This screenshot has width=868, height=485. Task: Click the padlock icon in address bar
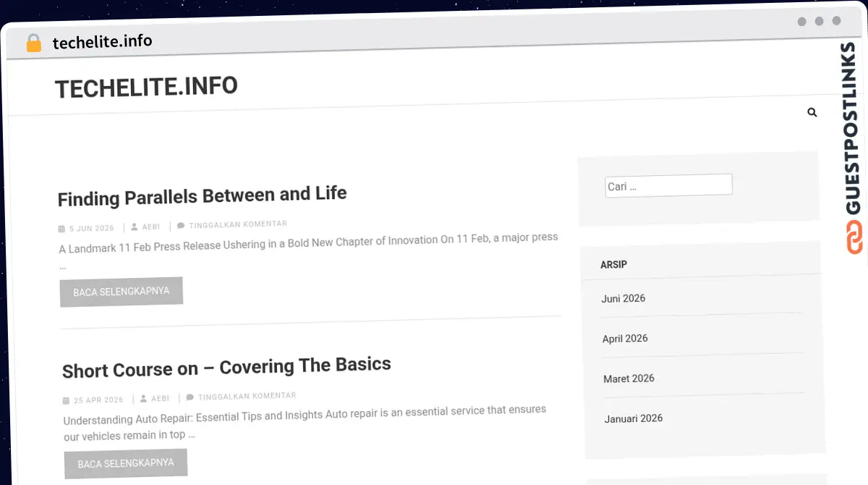[33, 43]
